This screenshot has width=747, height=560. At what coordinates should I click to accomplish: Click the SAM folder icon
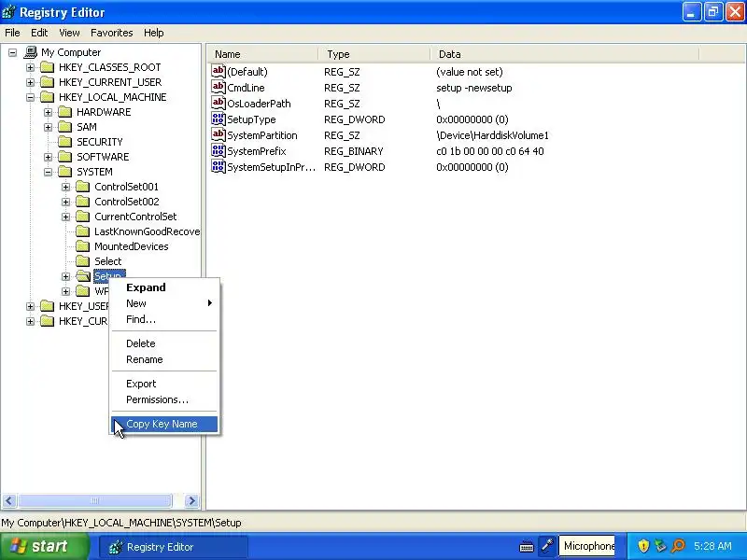click(64, 127)
